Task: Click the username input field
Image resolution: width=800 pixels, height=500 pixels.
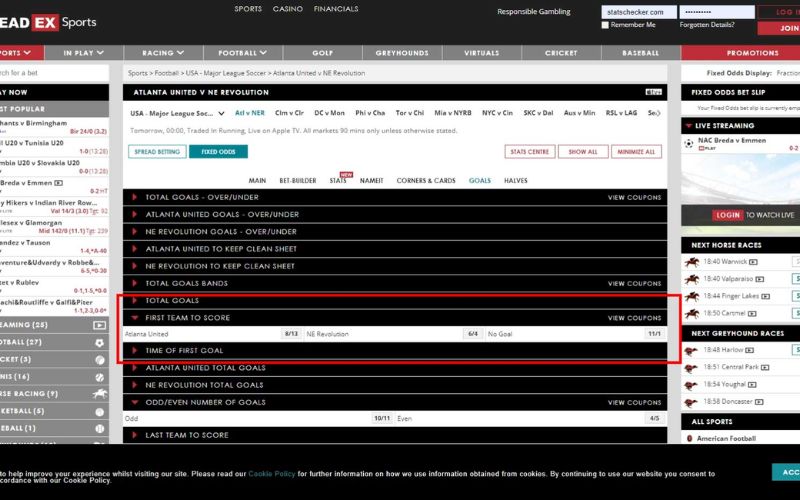Action: [x=639, y=12]
